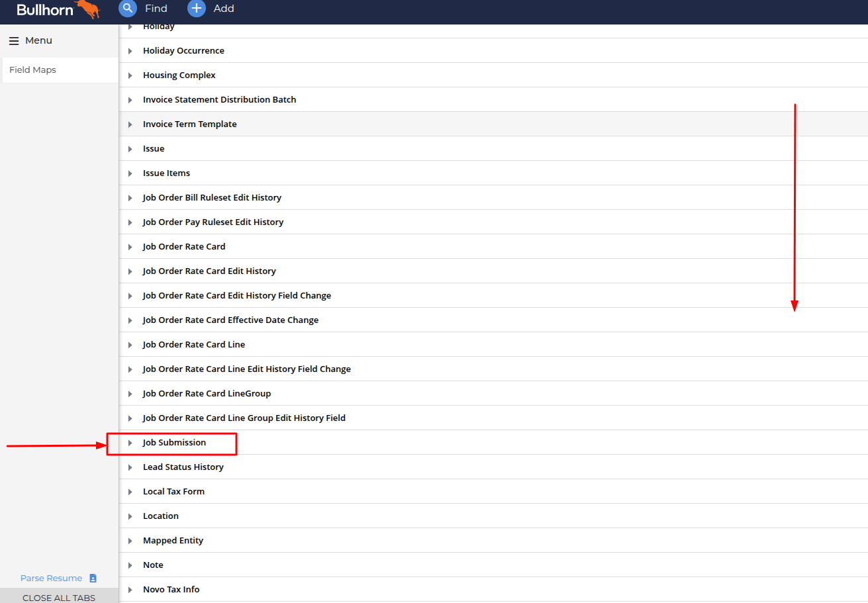868x603 pixels.
Task: Click the Bullhorn bull logo icon
Action: pos(89,9)
